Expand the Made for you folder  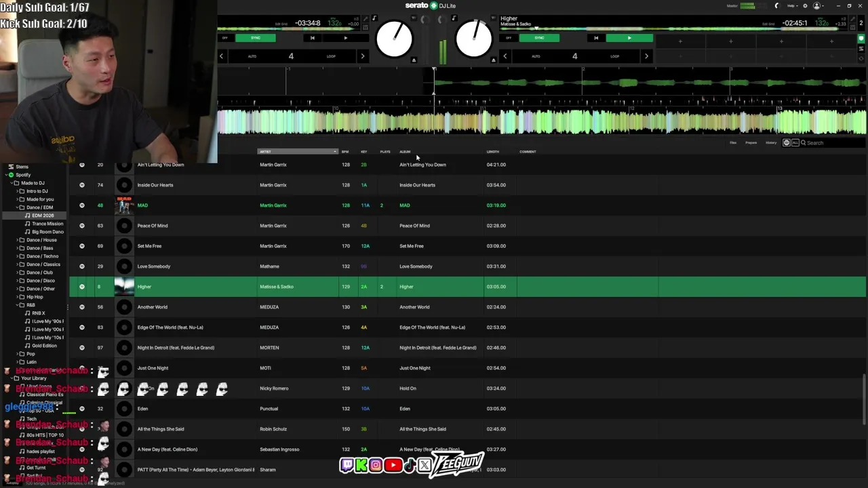[18, 199]
